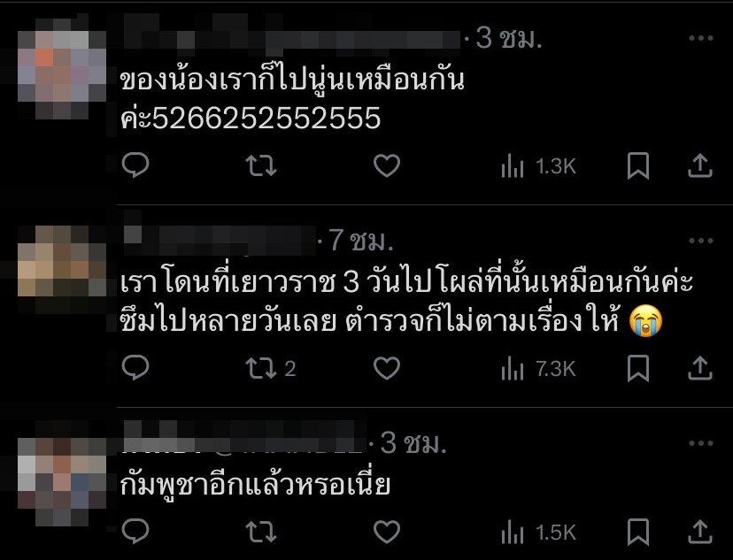Like the tweet ending with 5266252552555

387,165
